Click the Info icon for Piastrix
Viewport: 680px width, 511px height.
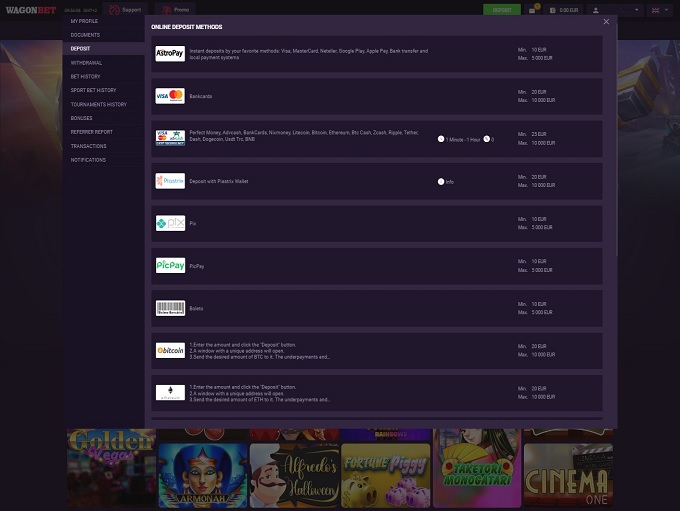point(441,182)
